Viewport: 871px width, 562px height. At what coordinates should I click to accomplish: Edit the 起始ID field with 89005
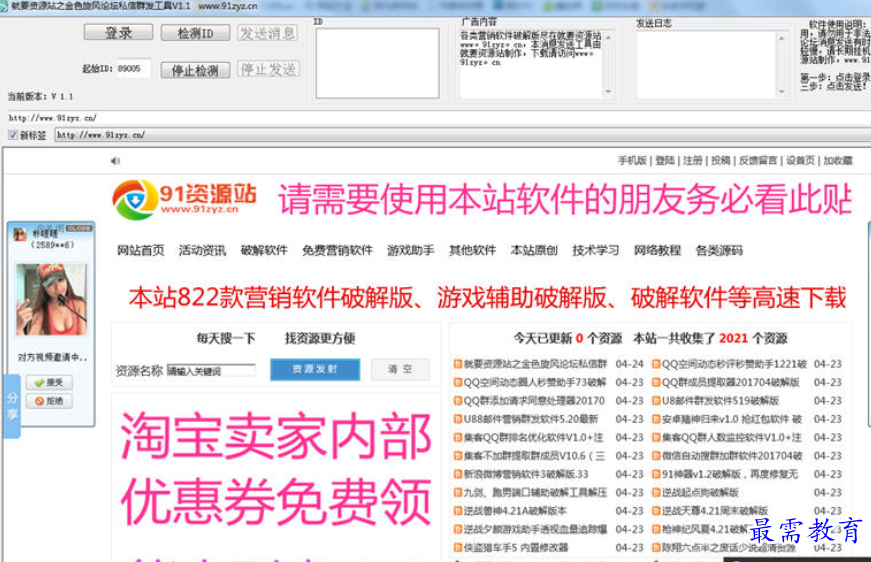pyautogui.click(x=133, y=68)
